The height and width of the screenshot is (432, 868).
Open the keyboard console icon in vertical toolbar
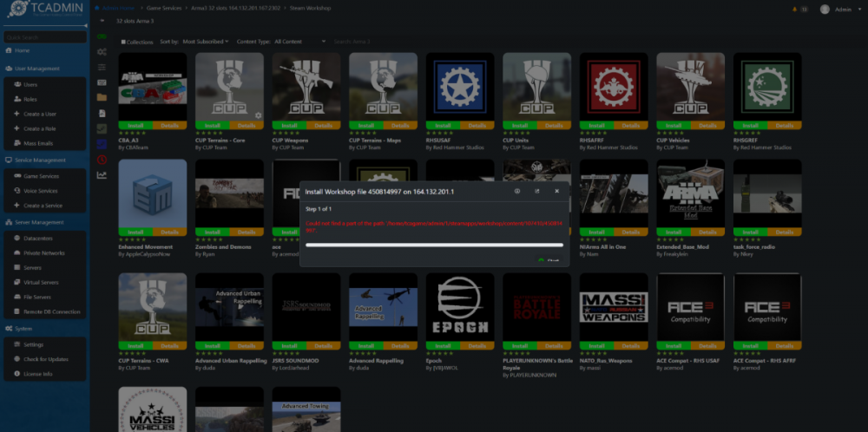click(x=102, y=82)
